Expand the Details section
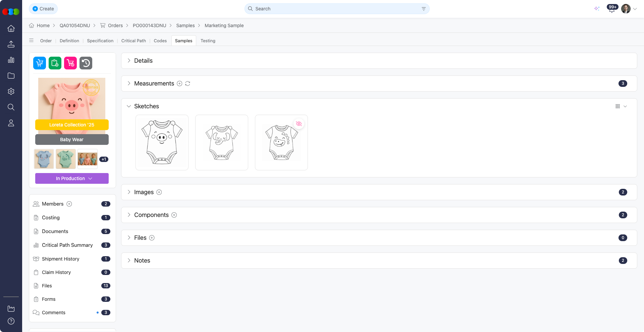The height and width of the screenshot is (332, 644). (129, 61)
